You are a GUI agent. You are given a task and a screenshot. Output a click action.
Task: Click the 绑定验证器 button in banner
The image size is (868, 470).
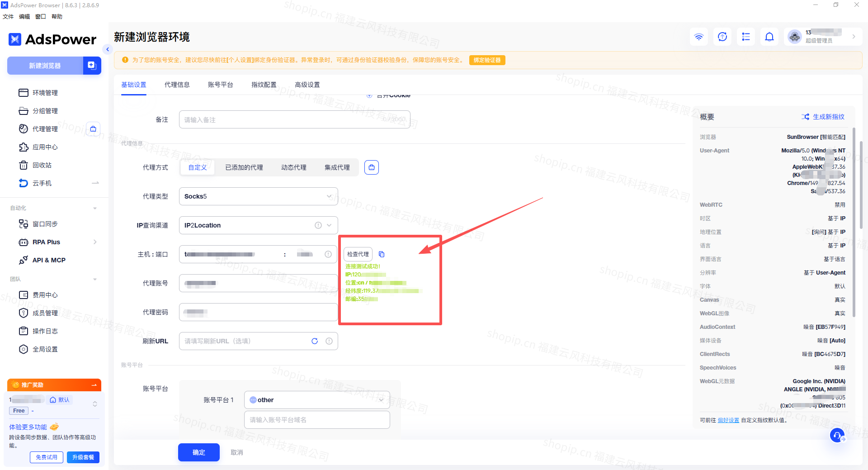pos(487,60)
